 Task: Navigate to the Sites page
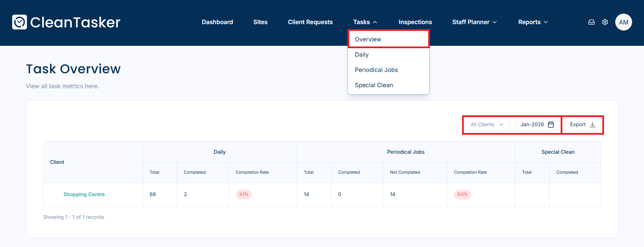pyautogui.click(x=260, y=22)
